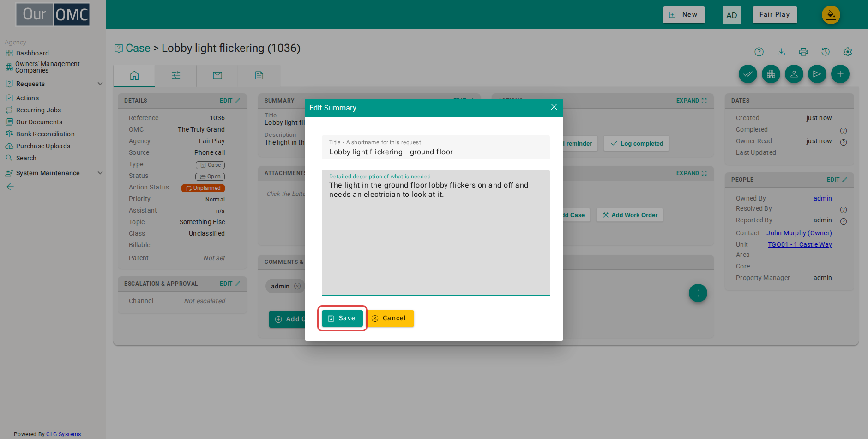Click Add Work Order button
Image resolution: width=868 pixels, height=439 pixels.
630,215
